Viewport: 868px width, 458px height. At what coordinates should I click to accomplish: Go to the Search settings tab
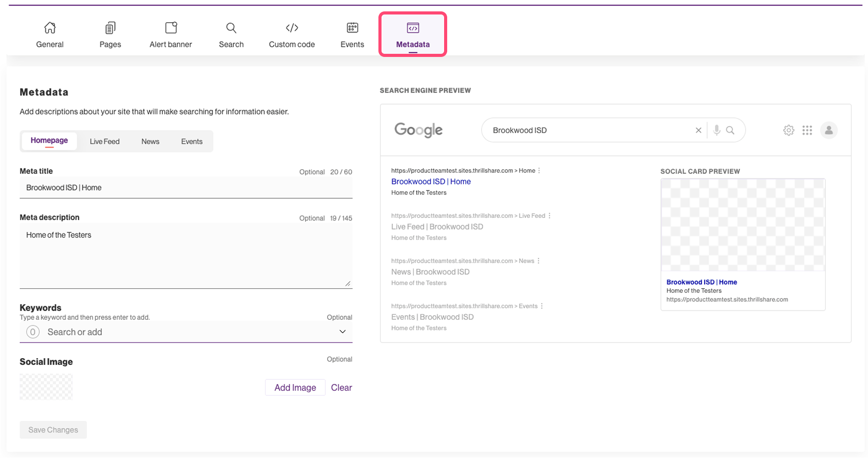pyautogui.click(x=231, y=35)
